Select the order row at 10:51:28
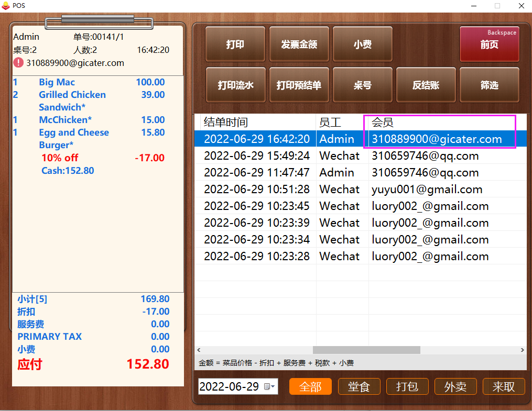Image resolution: width=532 pixels, height=411 pixels. tap(361, 189)
